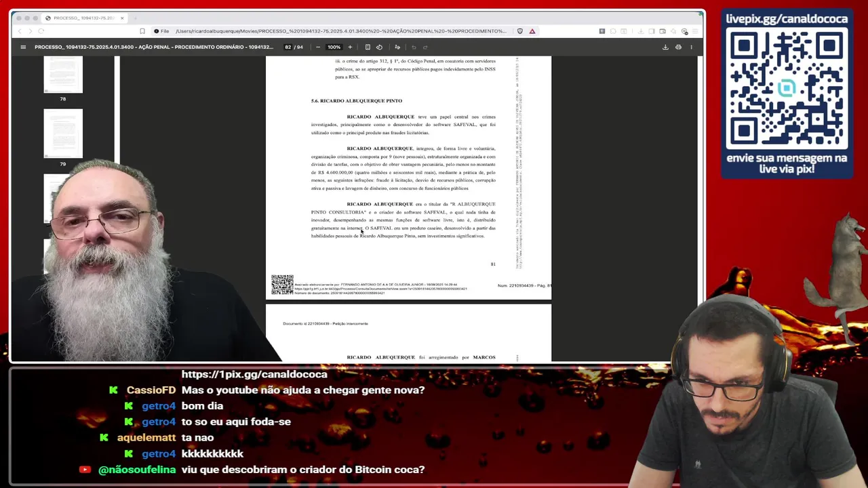Click the PDF undo arrow
This screenshot has height=488, width=868.
click(x=414, y=47)
